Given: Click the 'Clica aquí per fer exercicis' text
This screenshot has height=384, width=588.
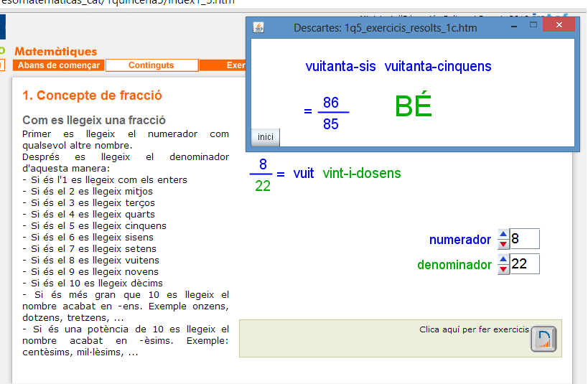Looking at the screenshot, I should [474, 329].
